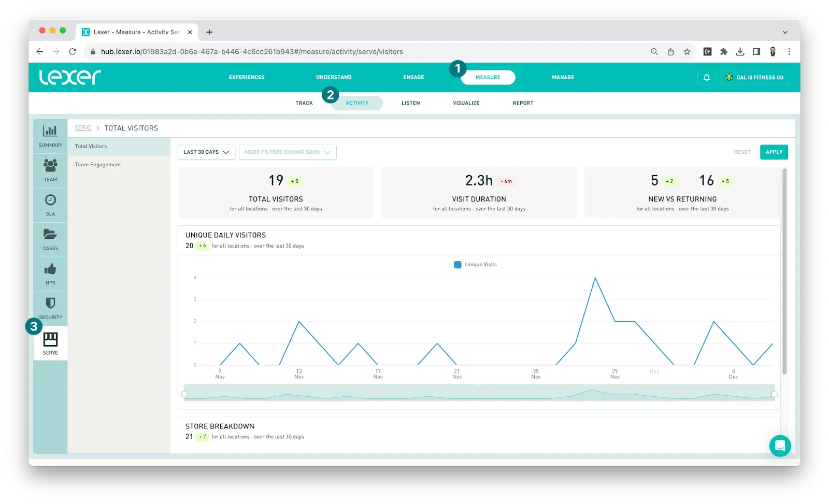Click the left range slider handle
Viewport: 829px width, 504px height.
(184, 394)
